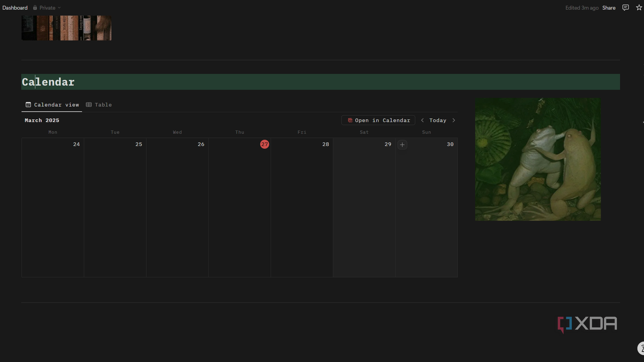Click the Tue column header

pyautogui.click(x=115, y=132)
